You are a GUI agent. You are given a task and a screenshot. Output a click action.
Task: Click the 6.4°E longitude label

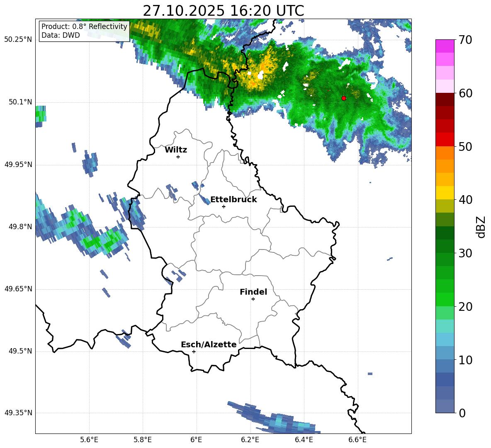point(304,440)
